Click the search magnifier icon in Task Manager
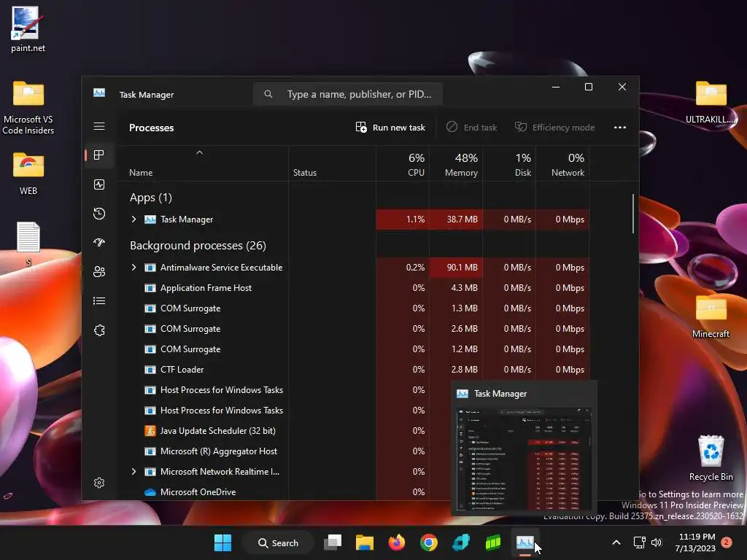The height and width of the screenshot is (560, 747). coord(268,94)
